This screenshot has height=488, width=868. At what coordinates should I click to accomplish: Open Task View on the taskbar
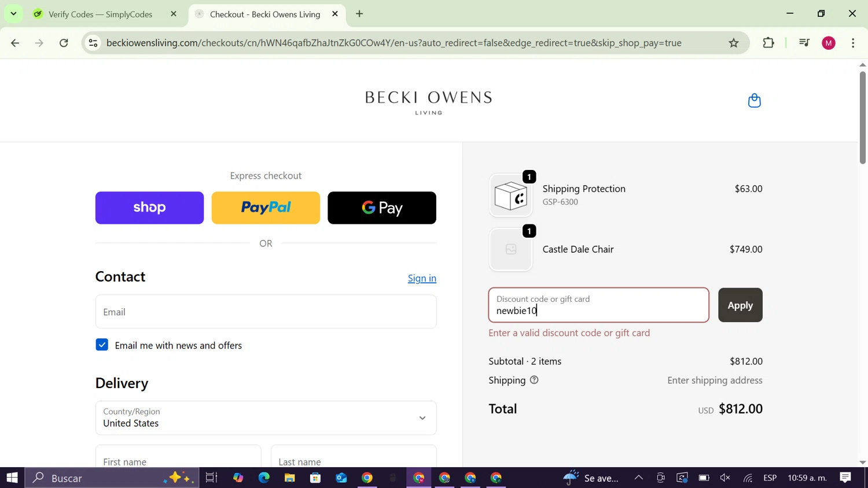point(211,478)
